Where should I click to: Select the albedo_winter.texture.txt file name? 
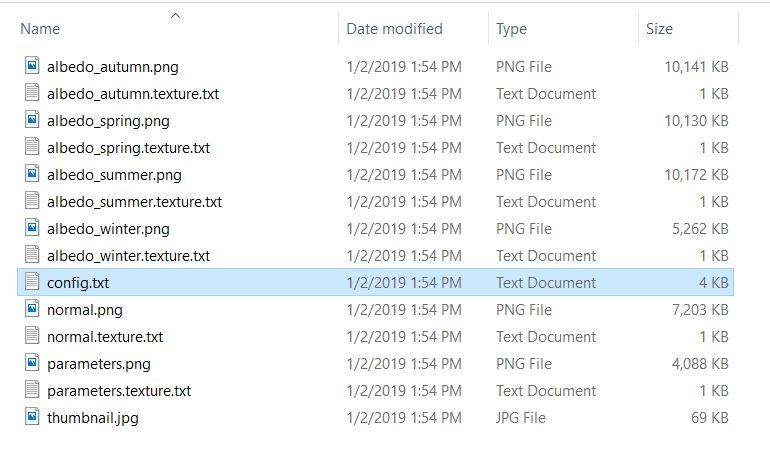[x=128, y=256]
